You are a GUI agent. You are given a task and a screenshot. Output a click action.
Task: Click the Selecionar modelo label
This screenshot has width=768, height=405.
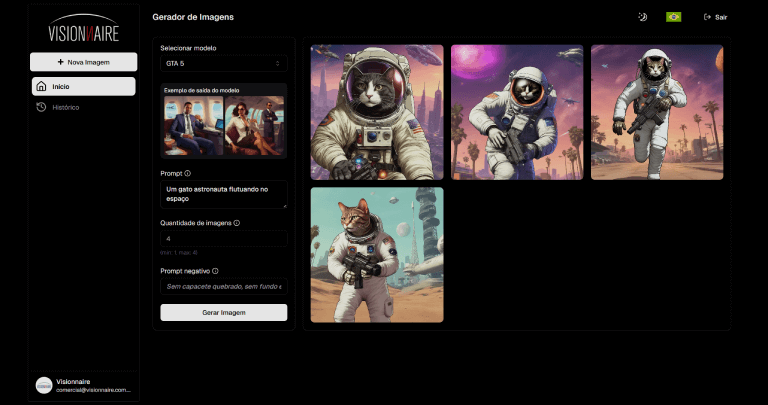[188, 48]
